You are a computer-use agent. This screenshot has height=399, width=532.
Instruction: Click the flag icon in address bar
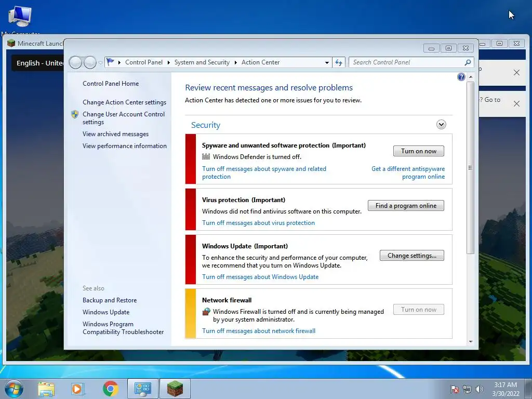coord(110,62)
